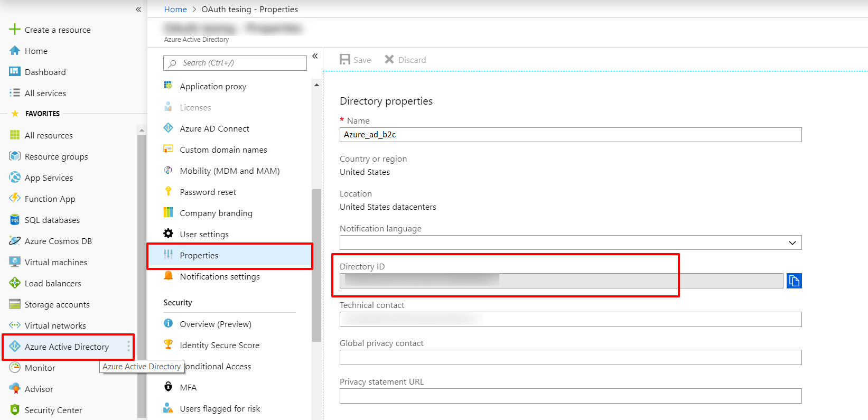
Task: Click the Virtual machines monitor icon
Action: click(x=15, y=262)
